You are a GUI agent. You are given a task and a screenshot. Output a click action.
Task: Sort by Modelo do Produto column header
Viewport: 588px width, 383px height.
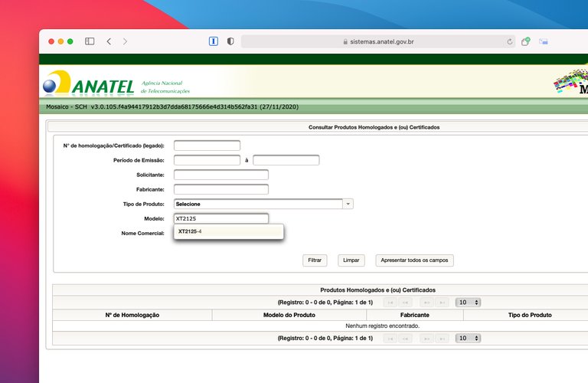289,315
